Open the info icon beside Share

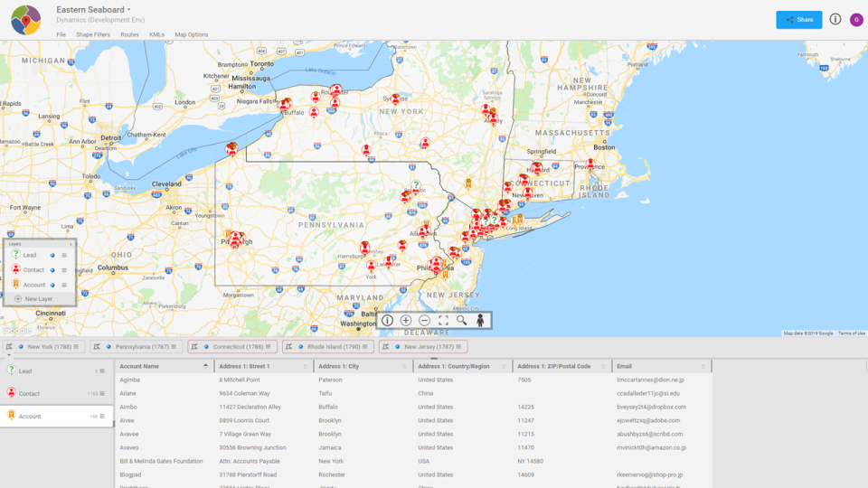(835, 19)
